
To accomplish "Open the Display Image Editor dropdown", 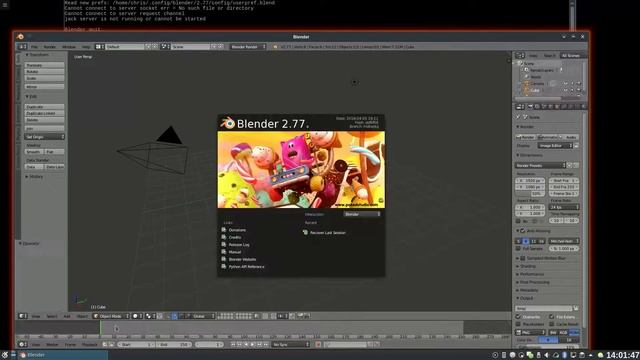I will click(x=555, y=146).
